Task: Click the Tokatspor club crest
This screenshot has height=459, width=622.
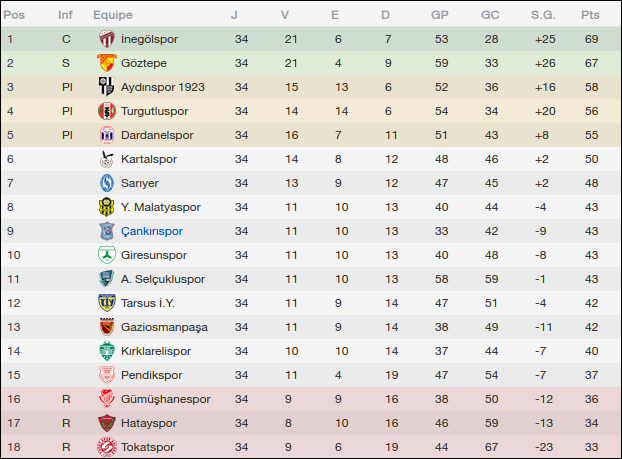Action: coord(106,447)
